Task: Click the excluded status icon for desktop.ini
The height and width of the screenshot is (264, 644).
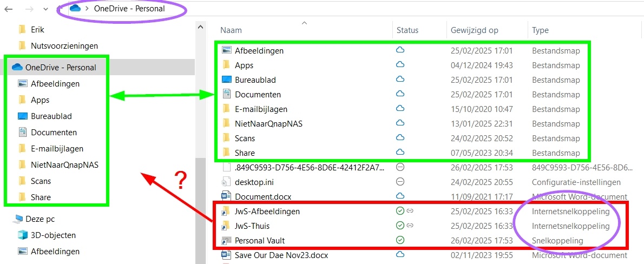Action: (x=400, y=181)
